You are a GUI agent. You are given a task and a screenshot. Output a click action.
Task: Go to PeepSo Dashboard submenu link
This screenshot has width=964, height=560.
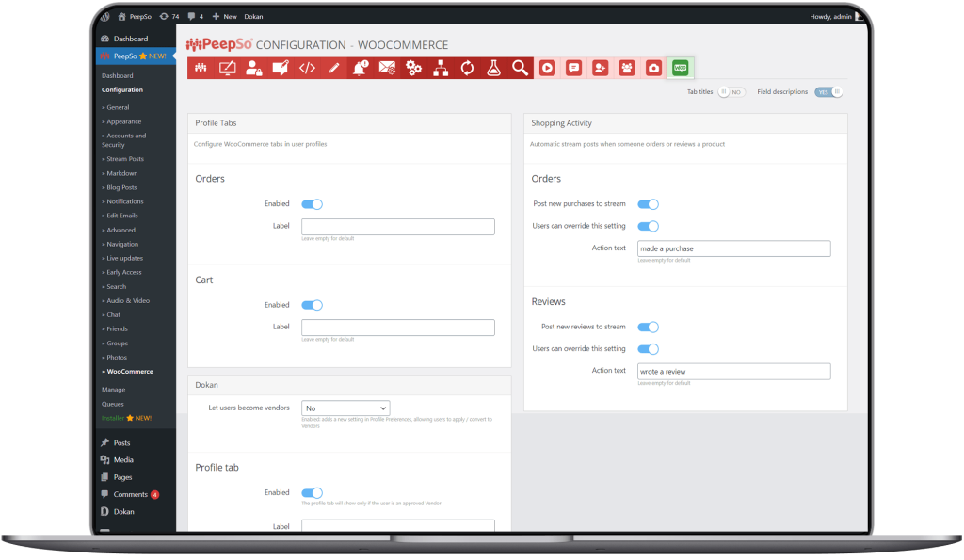[118, 76]
